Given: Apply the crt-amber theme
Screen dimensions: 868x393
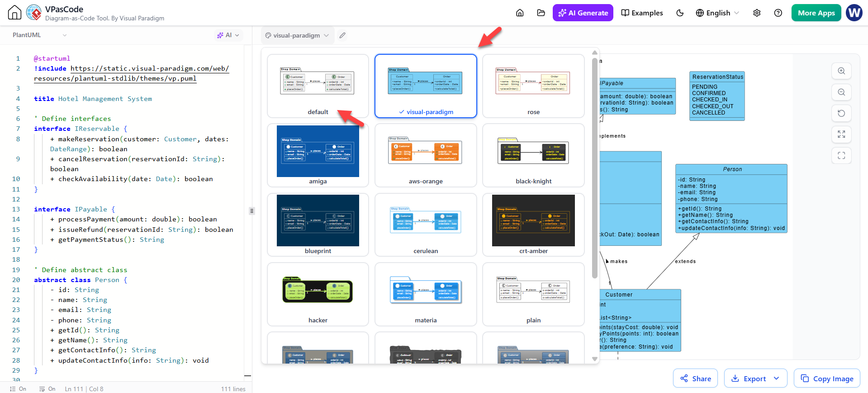Looking at the screenshot, I should tap(534, 225).
